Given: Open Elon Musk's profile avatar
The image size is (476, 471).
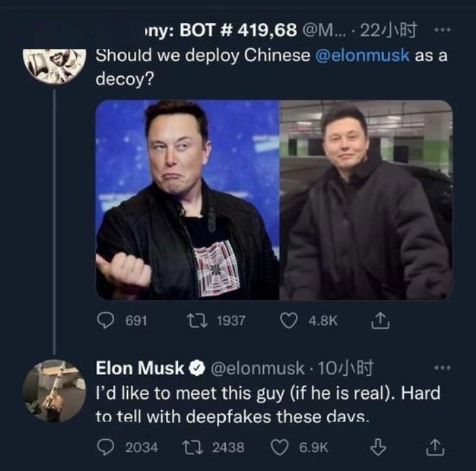Looking at the screenshot, I should 54,391.
